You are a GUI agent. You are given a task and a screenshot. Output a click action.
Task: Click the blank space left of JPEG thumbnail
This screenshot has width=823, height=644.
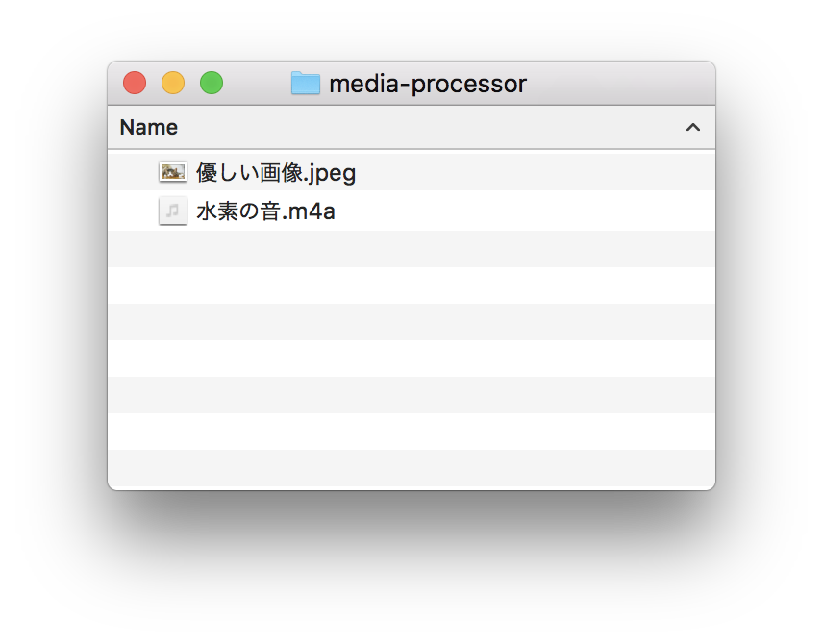[x=134, y=172]
